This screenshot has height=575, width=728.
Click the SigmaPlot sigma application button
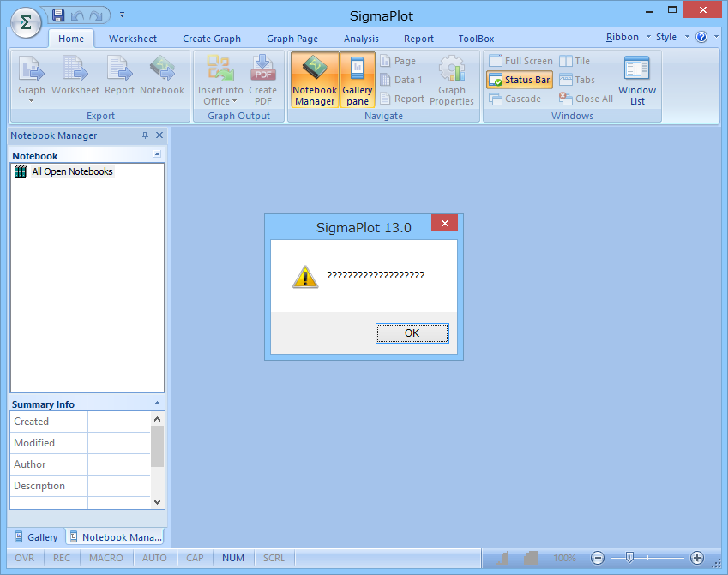(26, 22)
